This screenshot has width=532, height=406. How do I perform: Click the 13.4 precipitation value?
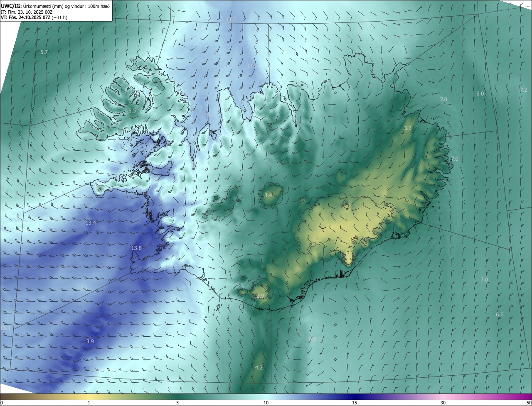coord(91,223)
